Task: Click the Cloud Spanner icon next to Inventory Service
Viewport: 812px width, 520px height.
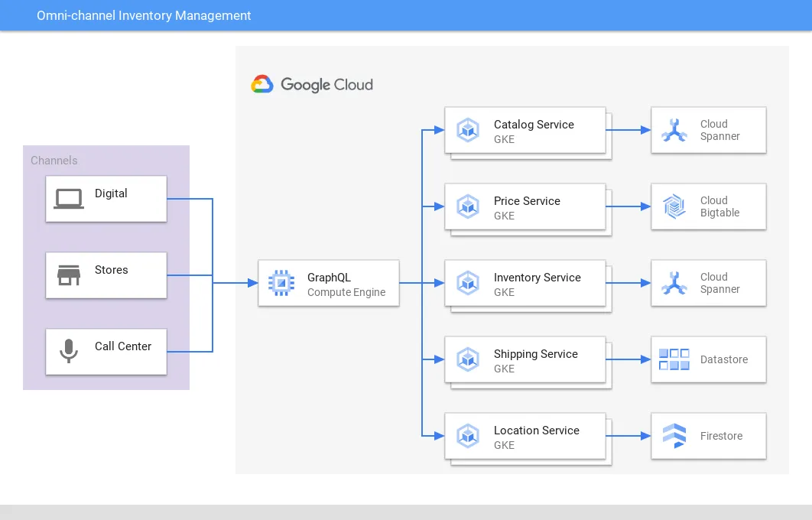Action: click(674, 283)
